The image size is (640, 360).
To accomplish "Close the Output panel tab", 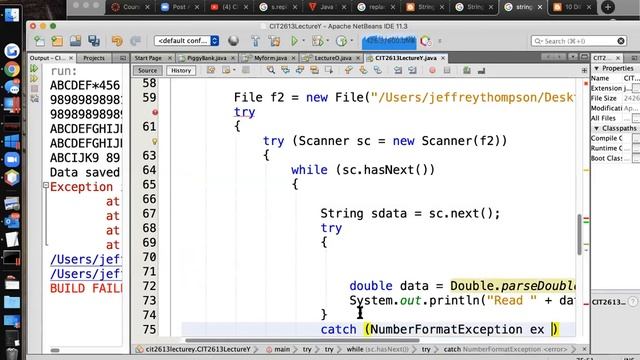I will click(71, 58).
